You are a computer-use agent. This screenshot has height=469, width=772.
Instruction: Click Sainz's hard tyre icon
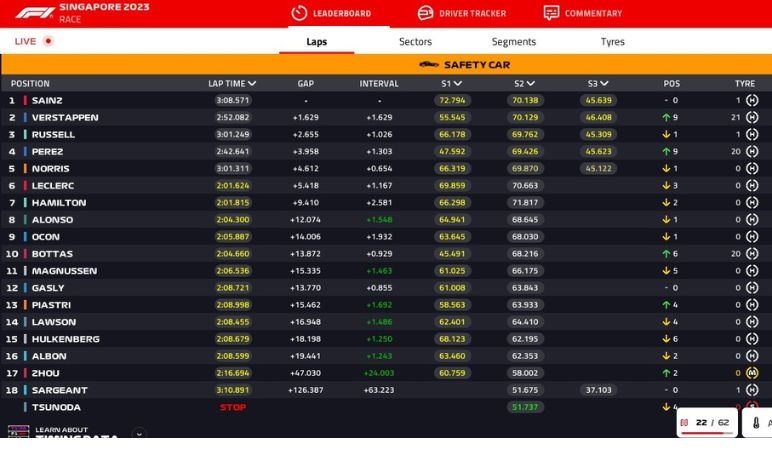point(752,100)
